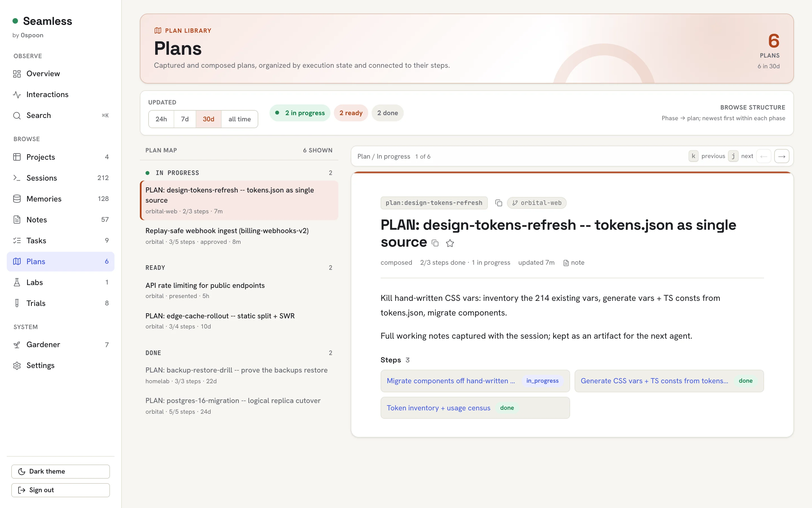
Task: Collapse the DONE group header
Action: (239, 353)
